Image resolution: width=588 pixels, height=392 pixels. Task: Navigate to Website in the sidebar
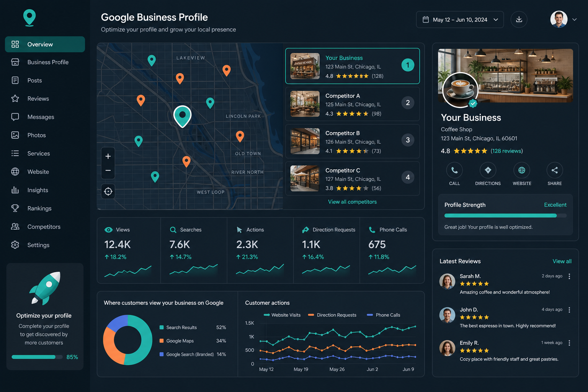(x=45, y=172)
